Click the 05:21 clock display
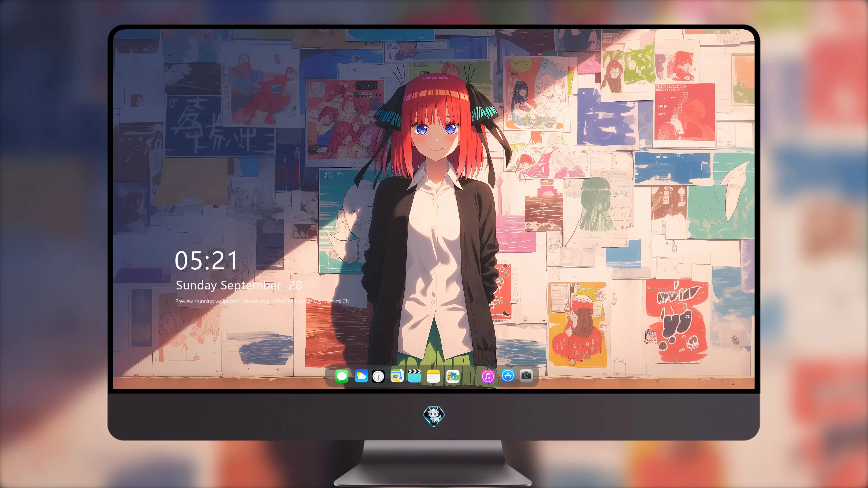The width and height of the screenshot is (868, 488). pyautogui.click(x=206, y=260)
